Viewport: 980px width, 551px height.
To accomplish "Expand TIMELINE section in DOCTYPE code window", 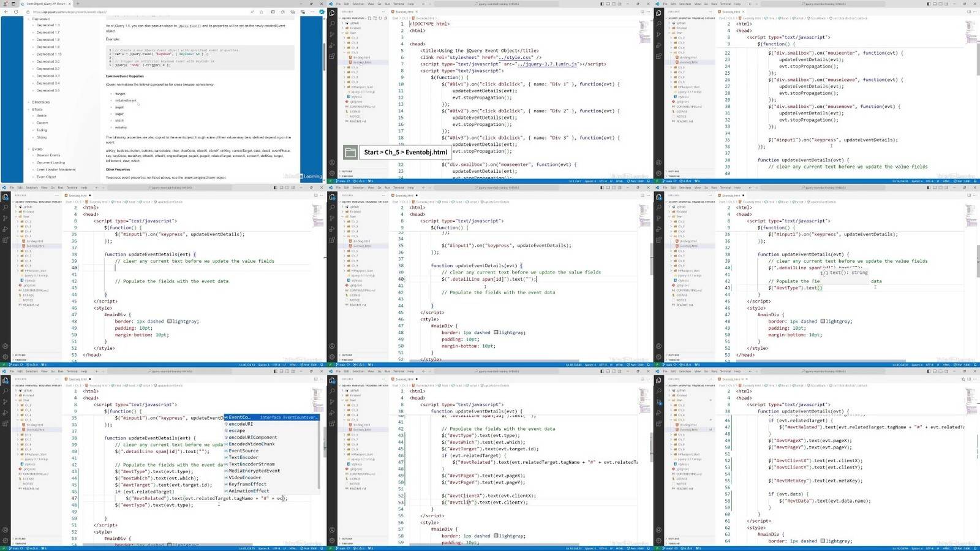I will 347,176.
